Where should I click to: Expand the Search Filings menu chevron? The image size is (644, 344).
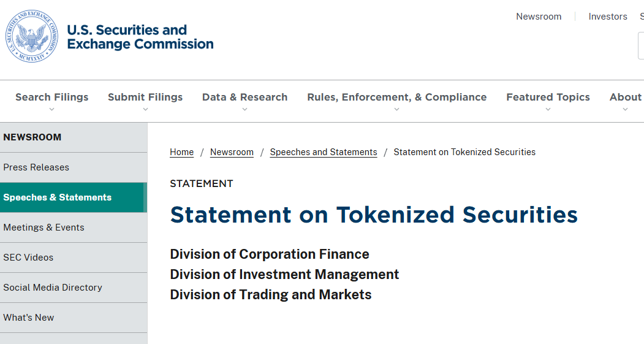(x=52, y=110)
